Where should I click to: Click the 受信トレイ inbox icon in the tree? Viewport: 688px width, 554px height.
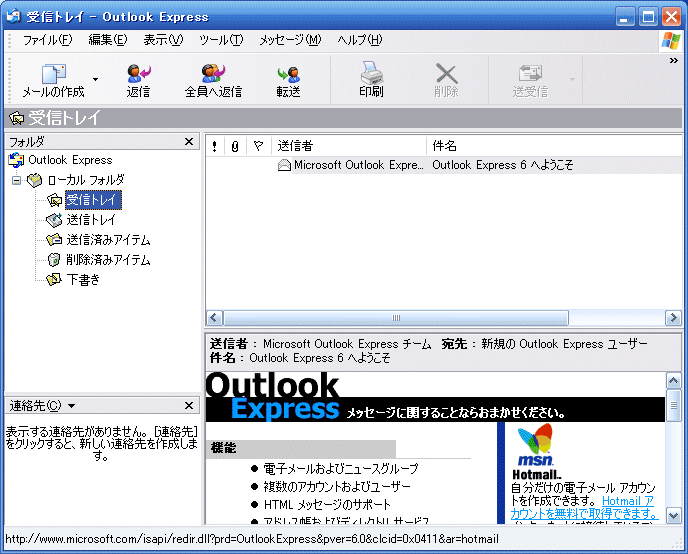click(x=55, y=200)
